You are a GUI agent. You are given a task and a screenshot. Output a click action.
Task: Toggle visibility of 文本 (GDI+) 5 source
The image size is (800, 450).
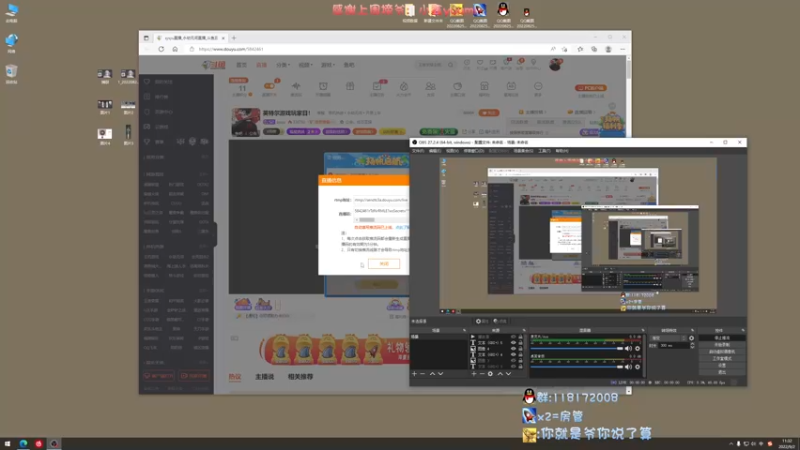(x=513, y=343)
